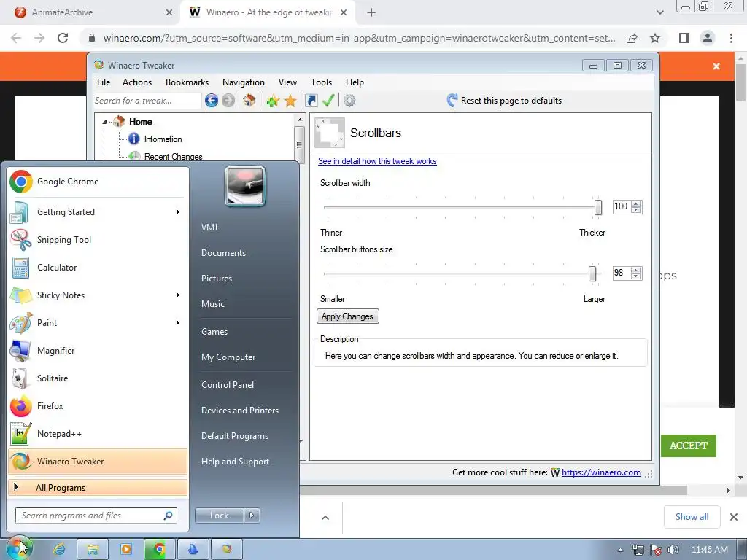Click Search programs and files box

pyautogui.click(x=96, y=516)
